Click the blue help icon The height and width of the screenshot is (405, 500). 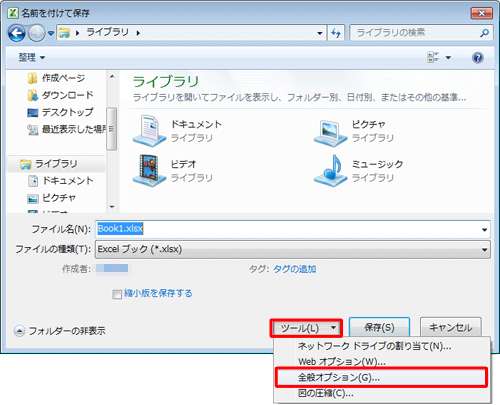coord(478,58)
